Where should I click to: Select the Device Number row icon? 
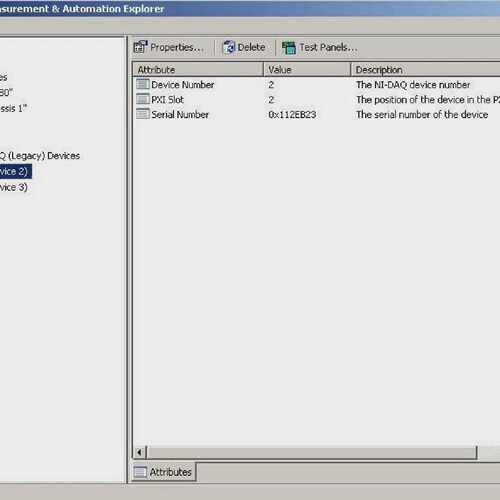click(x=142, y=84)
